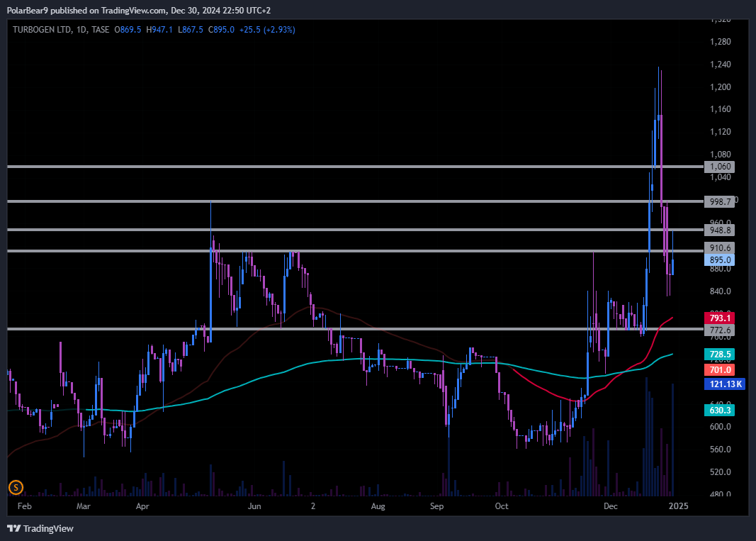Image resolution: width=756 pixels, height=541 pixels.
Task: Click the Dec label on time axis
Action: [x=610, y=506]
